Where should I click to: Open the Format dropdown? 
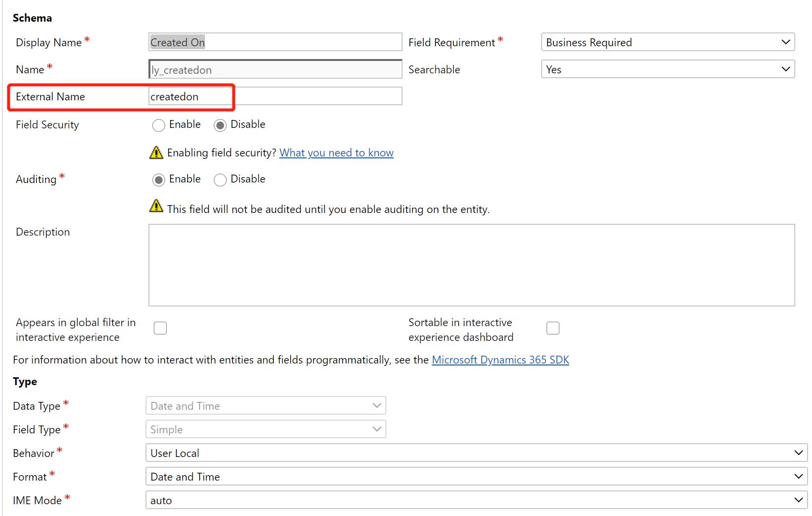(477, 477)
